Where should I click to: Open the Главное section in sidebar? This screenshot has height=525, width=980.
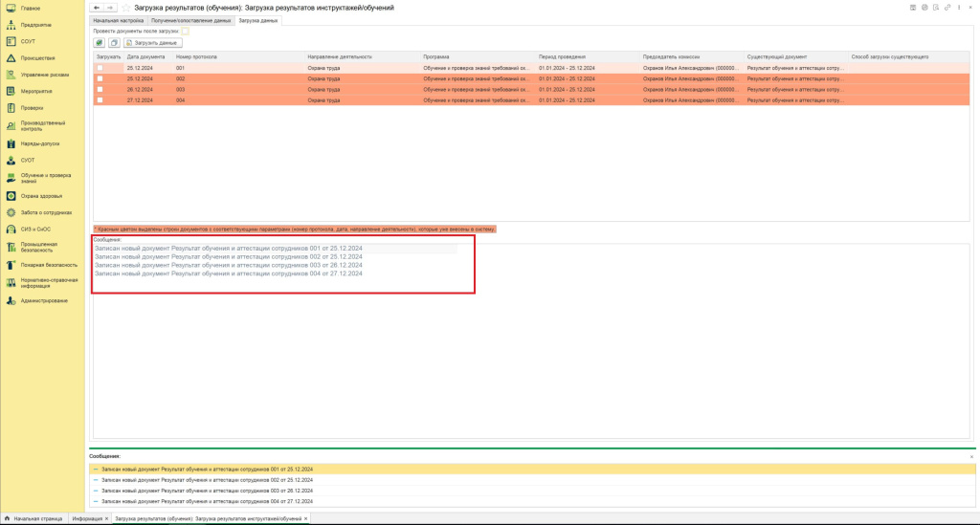pos(30,8)
